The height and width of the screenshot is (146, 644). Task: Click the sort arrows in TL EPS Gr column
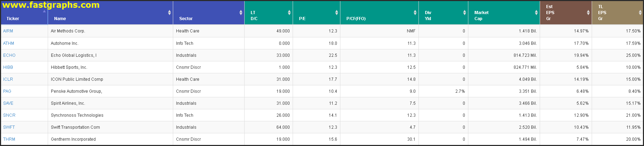pos(640,13)
